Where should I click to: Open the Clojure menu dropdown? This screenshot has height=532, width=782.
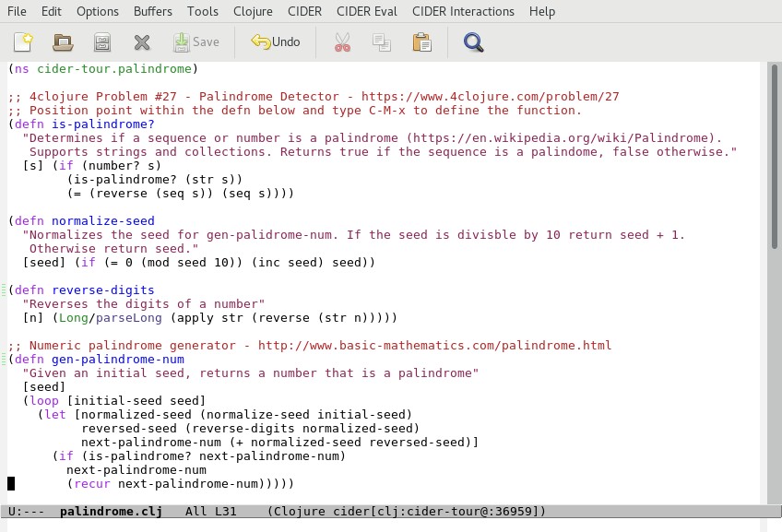(x=252, y=11)
